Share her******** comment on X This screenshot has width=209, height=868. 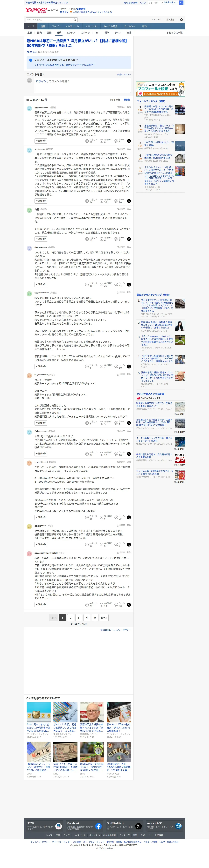click(x=129, y=141)
